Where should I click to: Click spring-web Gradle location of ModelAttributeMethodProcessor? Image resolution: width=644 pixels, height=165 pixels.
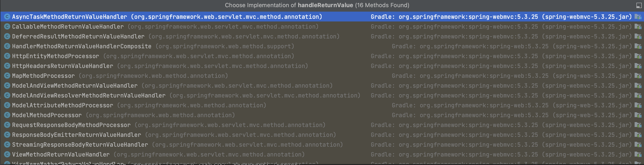(512, 105)
